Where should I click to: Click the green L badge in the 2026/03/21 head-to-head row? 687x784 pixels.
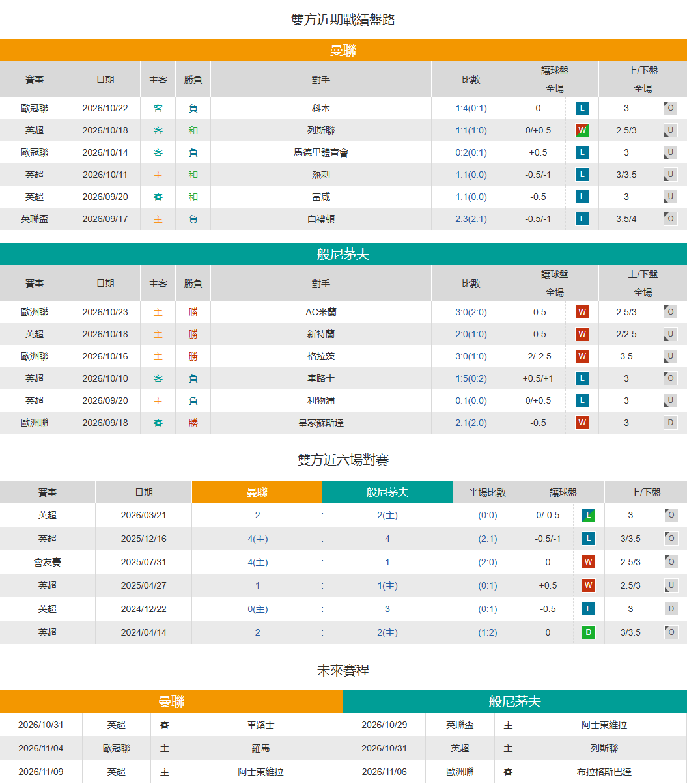point(589,515)
